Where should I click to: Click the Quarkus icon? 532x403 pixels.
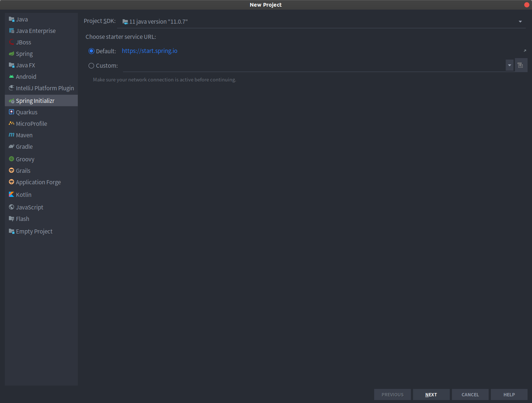point(11,112)
